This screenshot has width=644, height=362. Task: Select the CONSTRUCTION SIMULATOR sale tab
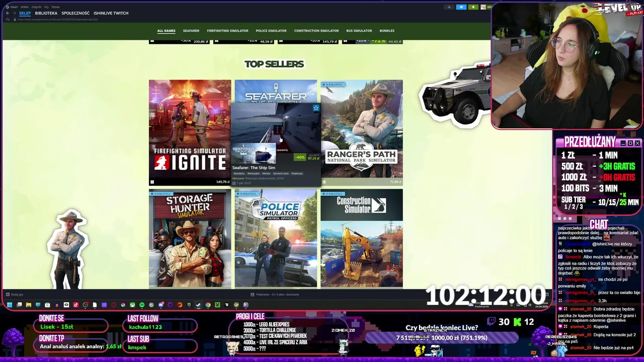[x=316, y=31]
